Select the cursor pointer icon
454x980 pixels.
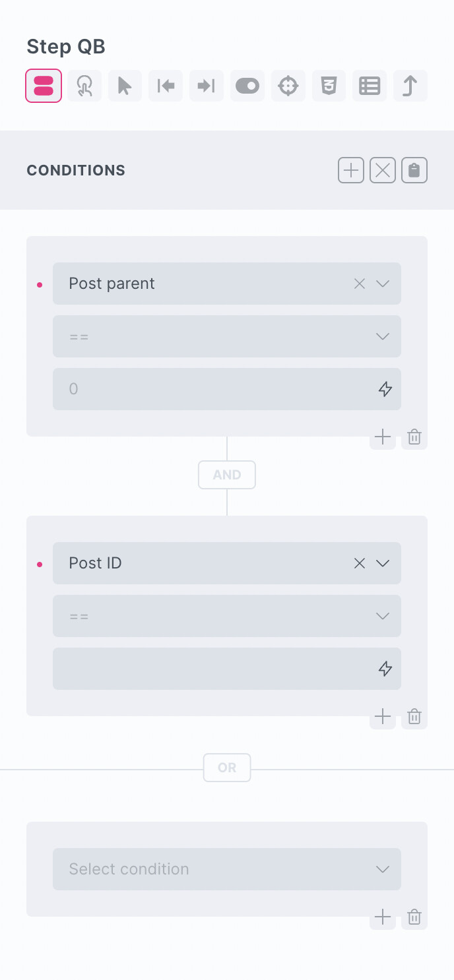coord(125,86)
